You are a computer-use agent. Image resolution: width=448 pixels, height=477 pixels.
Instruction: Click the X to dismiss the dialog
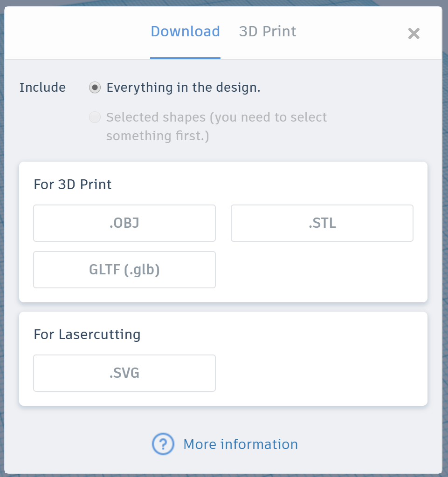(x=414, y=33)
